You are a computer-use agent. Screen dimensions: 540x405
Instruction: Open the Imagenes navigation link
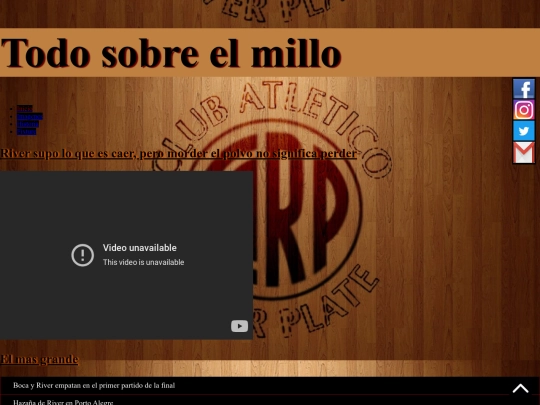30,116
